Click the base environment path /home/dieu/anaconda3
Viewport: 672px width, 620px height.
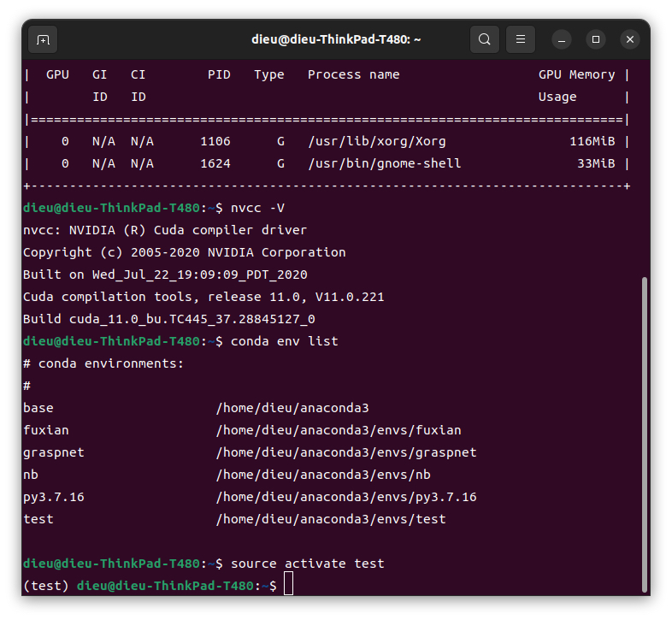point(292,408)
